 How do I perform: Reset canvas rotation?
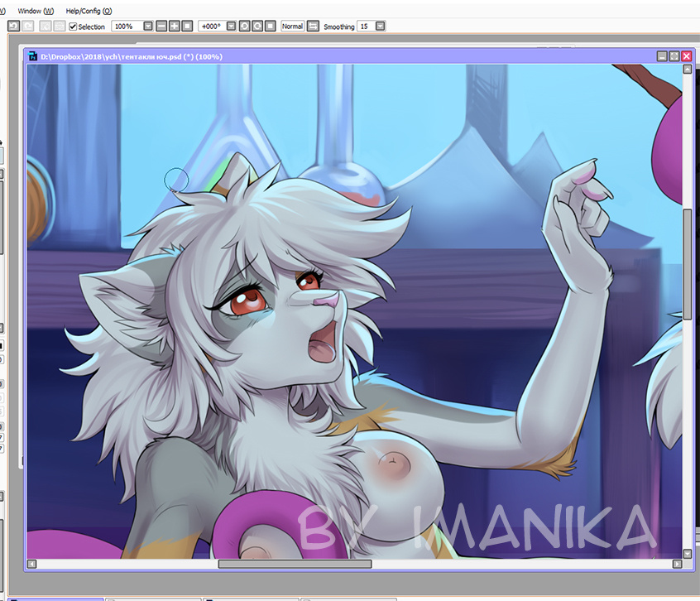coord(271,26)
